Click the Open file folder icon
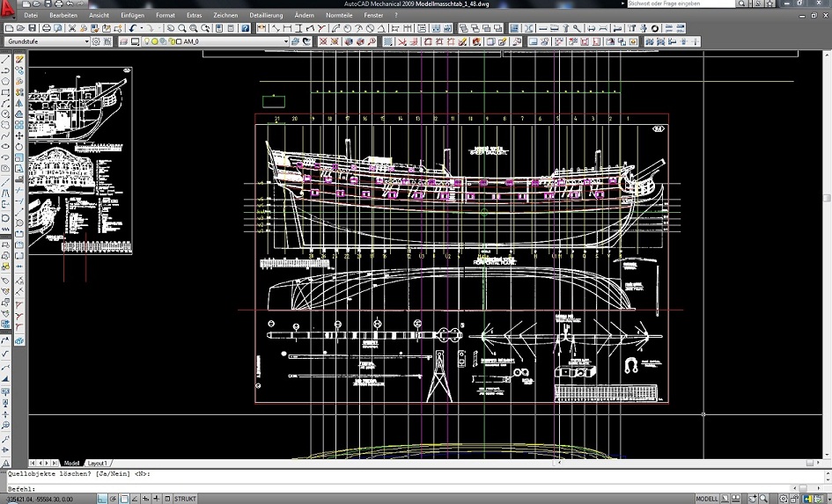 pyautogui.click(x=20, y=28)
